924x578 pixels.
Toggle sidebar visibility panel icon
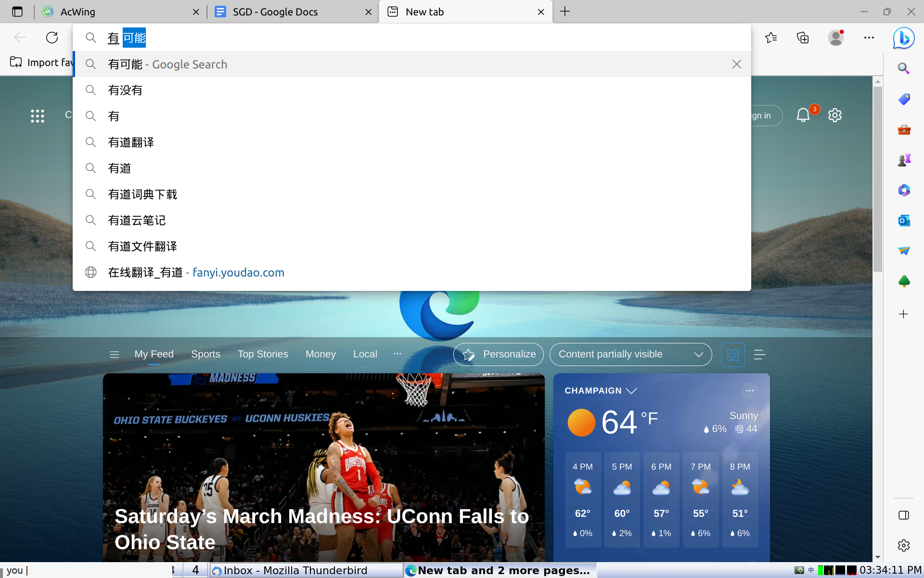[x=903, y=515]
